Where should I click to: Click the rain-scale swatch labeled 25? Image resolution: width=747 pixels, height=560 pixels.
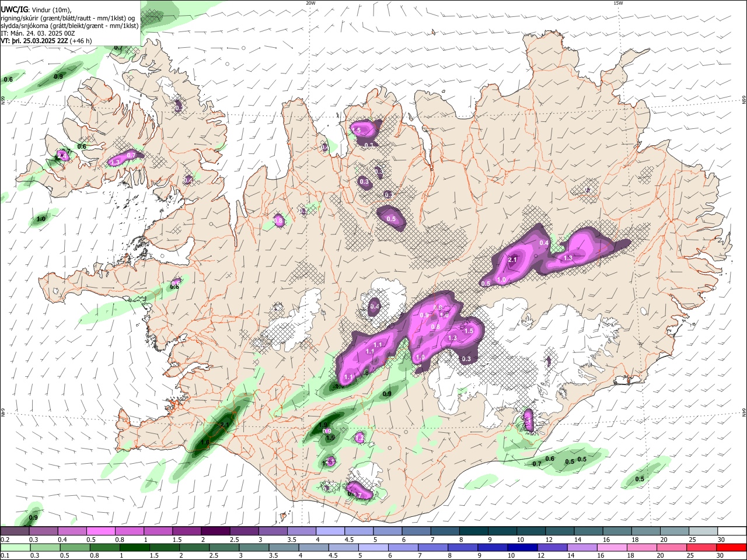click(701, 548)
